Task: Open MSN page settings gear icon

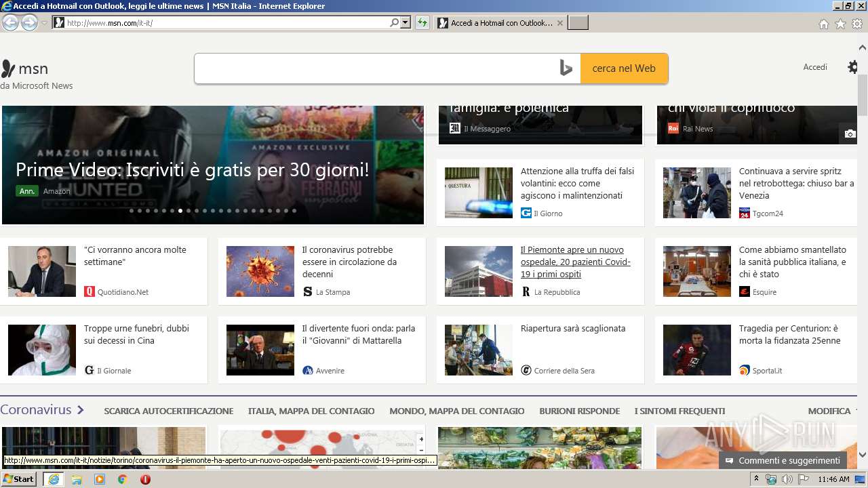Action: 853,67
